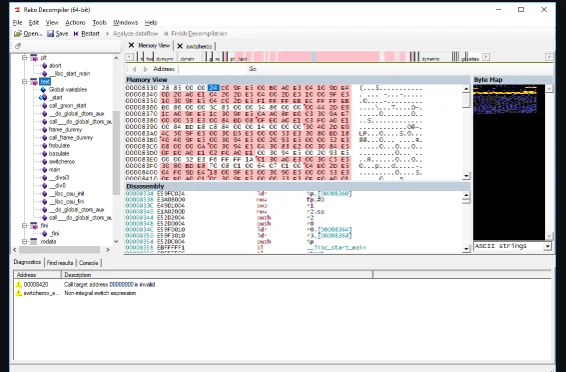
Task: Follow the __libc_start_main link in Disassembly
Action: (x=336, y=248)
